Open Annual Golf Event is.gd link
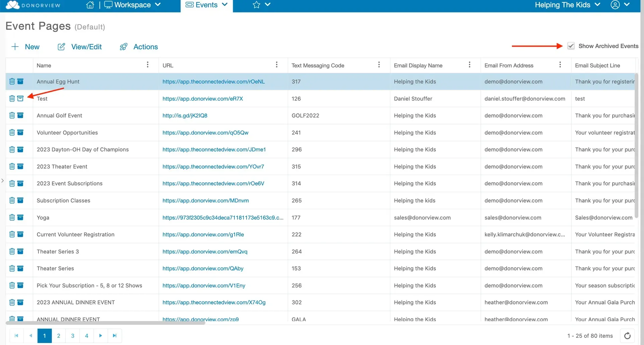Screen dimensions: 644x345 pyautogui.click(x=185, y=115)
